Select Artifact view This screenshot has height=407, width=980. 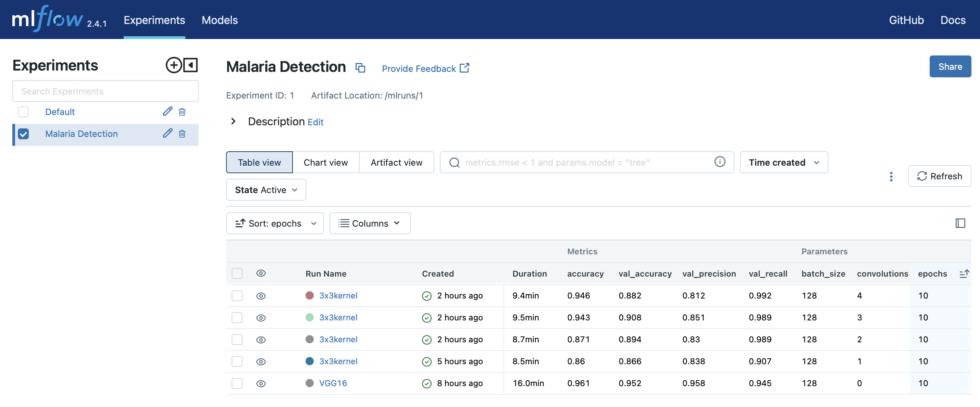pyautogui.click(x=396, y=162)
